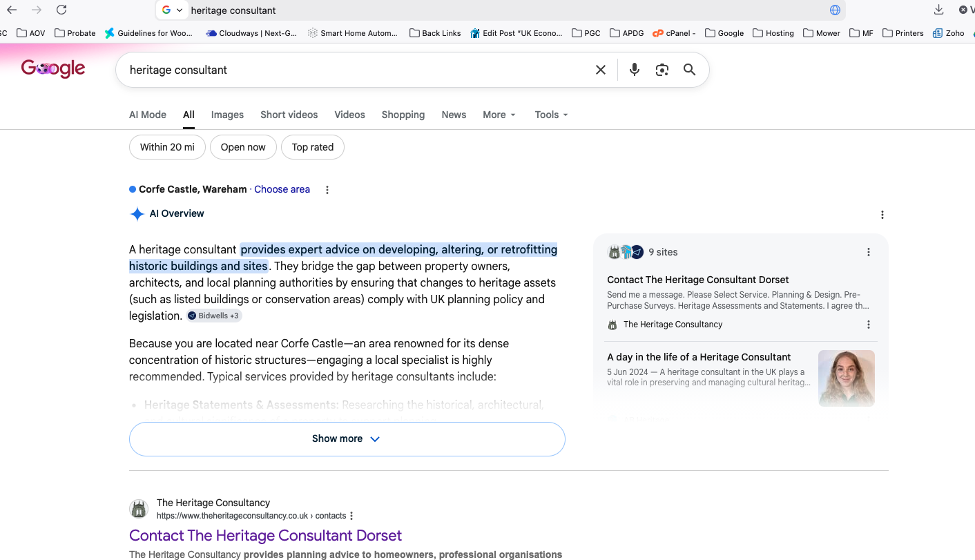This screenshot has width=975, height=560.
Task: Open location options three-dot menu next to Choose area
Action: pyautogui.click(x=327, y=190)
